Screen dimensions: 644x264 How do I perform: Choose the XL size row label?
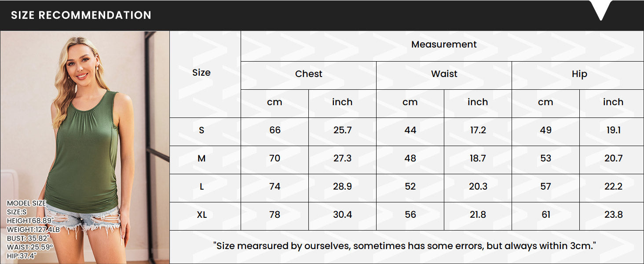click(201, 215)
